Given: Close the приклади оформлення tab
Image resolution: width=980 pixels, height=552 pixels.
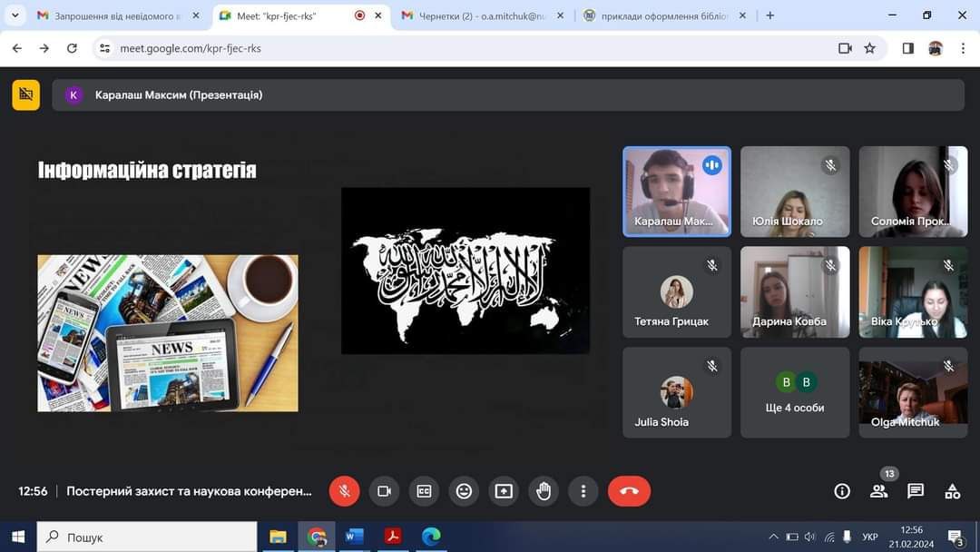Looking at the screenshot, I should click(x=742, y=15).
